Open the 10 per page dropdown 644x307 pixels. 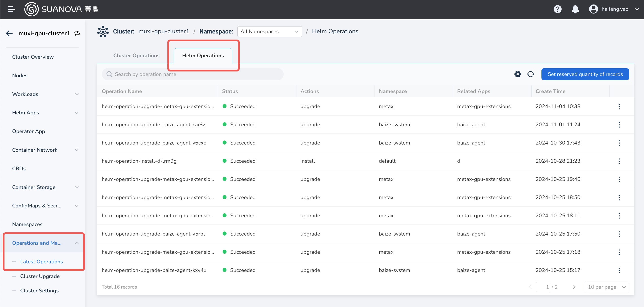click(607, 287)
